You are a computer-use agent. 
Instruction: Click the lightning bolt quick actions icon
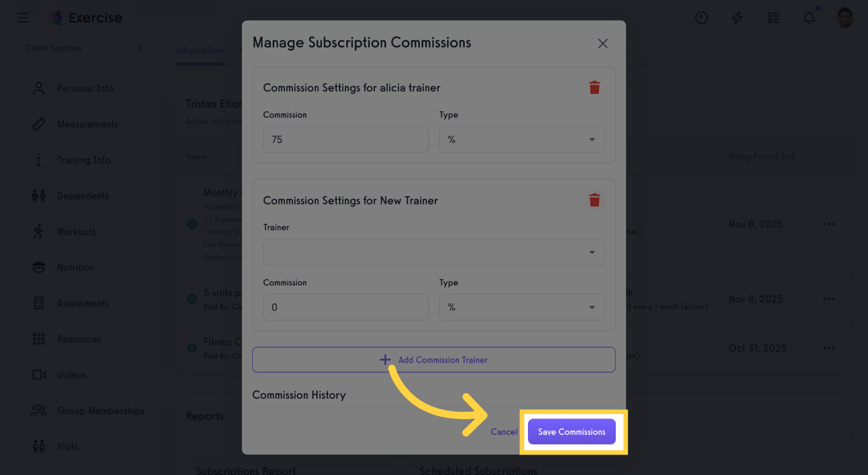coord(737,18)
